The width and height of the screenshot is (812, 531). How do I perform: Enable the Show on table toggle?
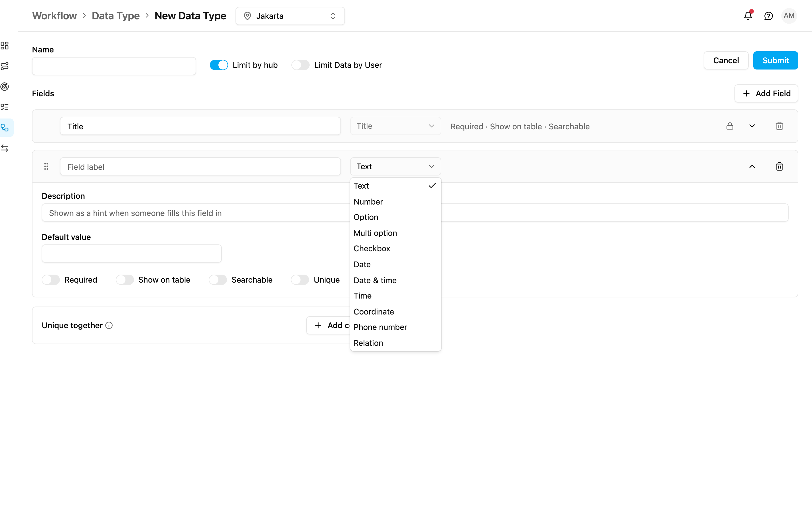(x=125, y=280)
